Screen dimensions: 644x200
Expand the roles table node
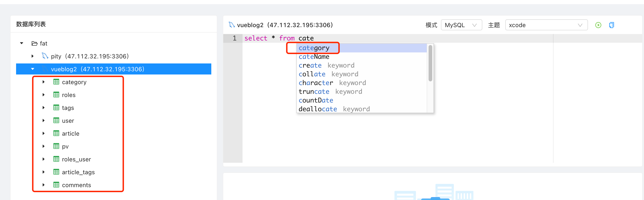[x=43, y=95]
